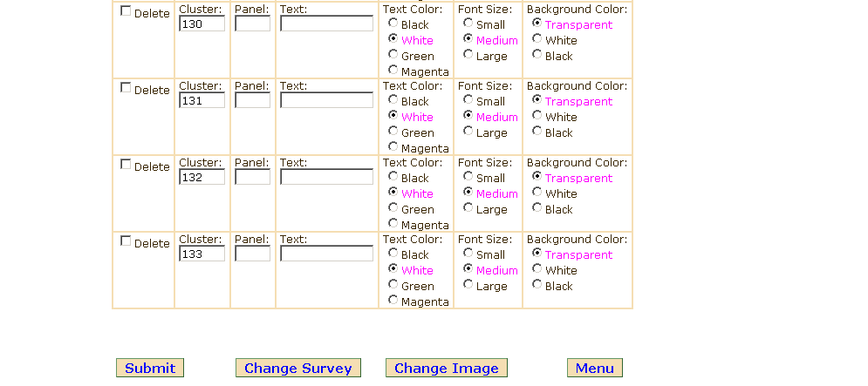This screenshot has width=868, height=386.
Task: Pick Black background color for cluster 132
Action: [x=537, y=208]
